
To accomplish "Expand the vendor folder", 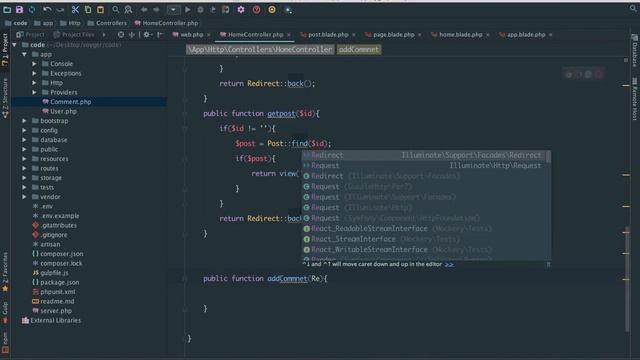I will pyautogui.click(x=24, y=197).
